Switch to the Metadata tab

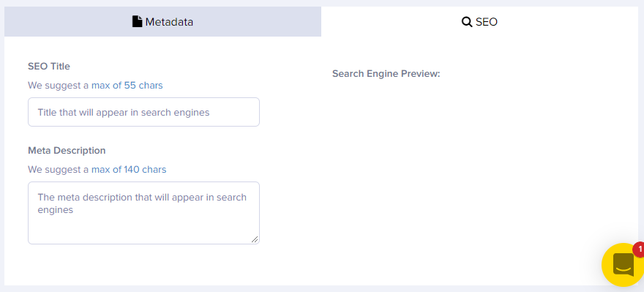point(162,21)
